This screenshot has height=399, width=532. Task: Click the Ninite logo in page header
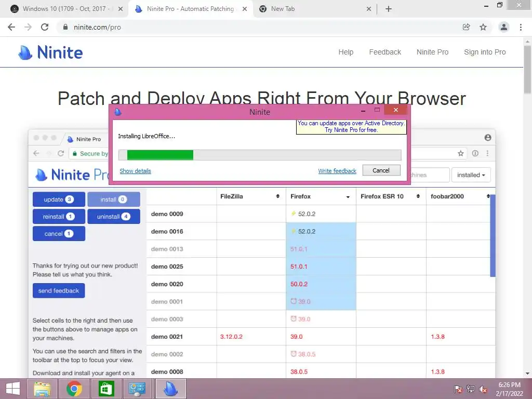[x=50, y=52]
